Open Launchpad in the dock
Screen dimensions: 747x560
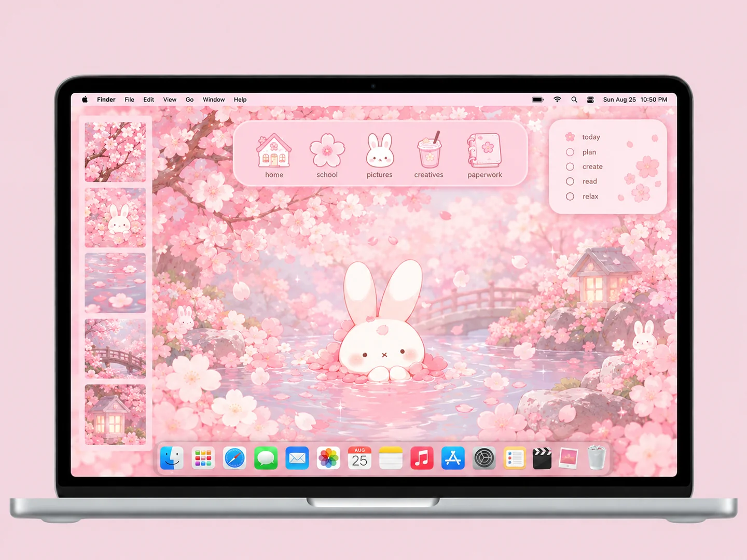click(203, 458)
